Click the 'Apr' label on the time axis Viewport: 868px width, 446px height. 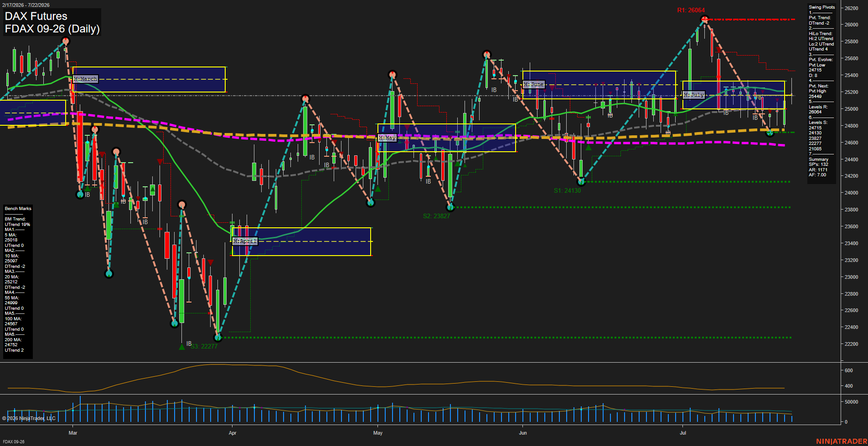click(233, 433)
